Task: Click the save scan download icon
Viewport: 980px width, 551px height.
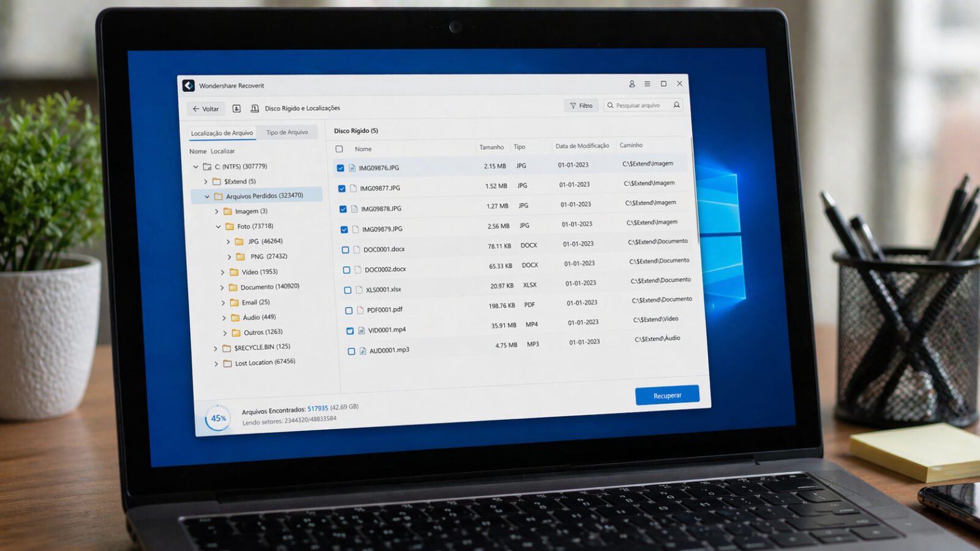Action: click(236, 108)
